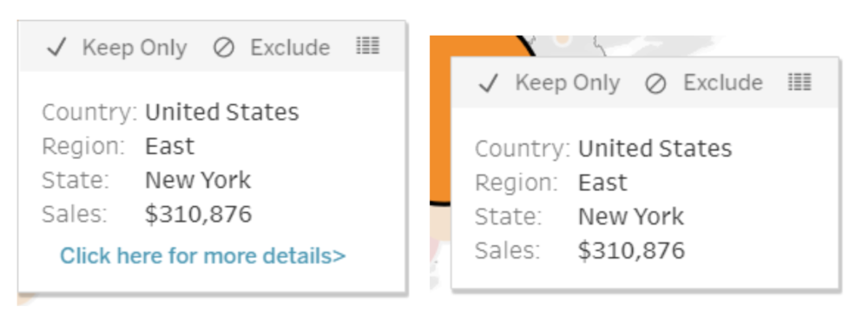Select Exclude text in right tooltip
The height and width of the screenshot is (325, 868).
723,83
